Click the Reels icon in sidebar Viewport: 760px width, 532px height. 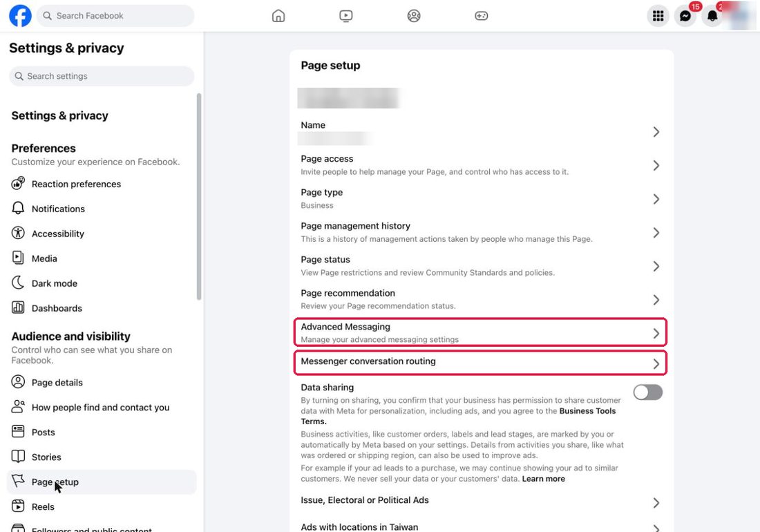point(18,506)
